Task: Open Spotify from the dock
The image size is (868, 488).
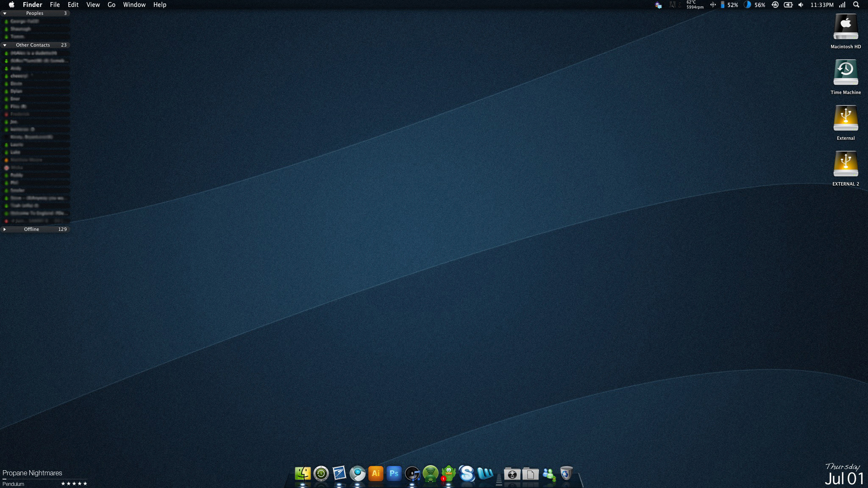Action: click(430, 474)
